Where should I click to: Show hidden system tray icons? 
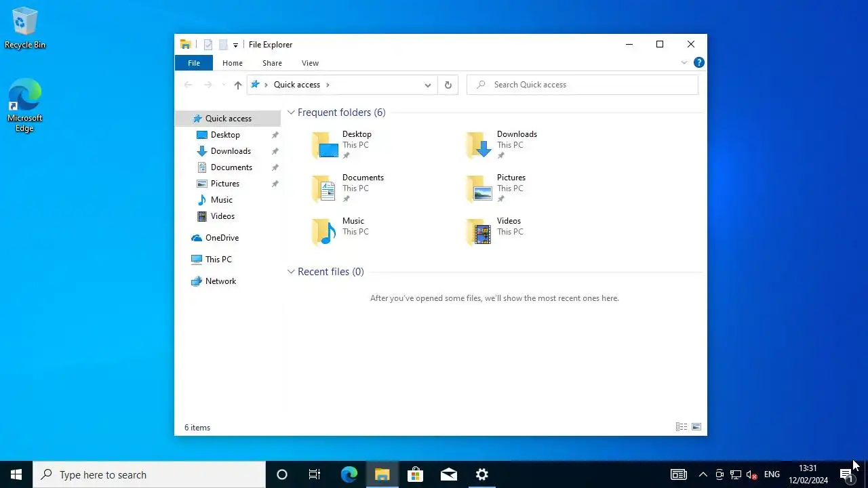click(x=703, y=474)
